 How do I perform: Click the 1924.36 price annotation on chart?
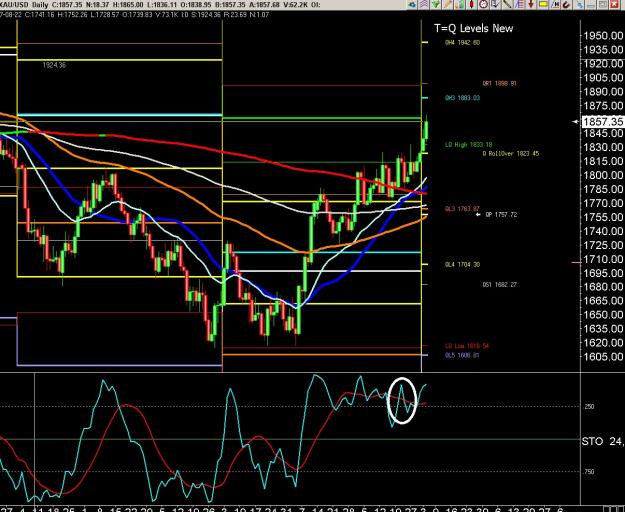(54, 65)
